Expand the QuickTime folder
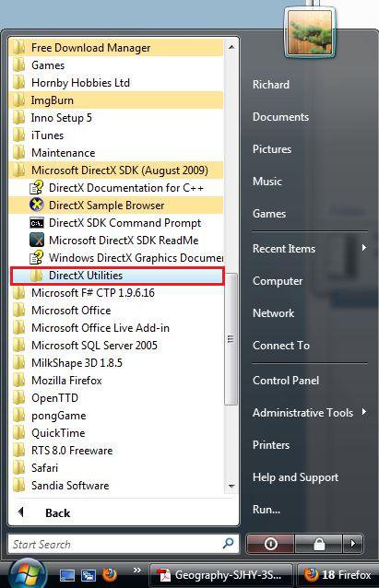The image size is (379, 588). [x=116, y=433]
